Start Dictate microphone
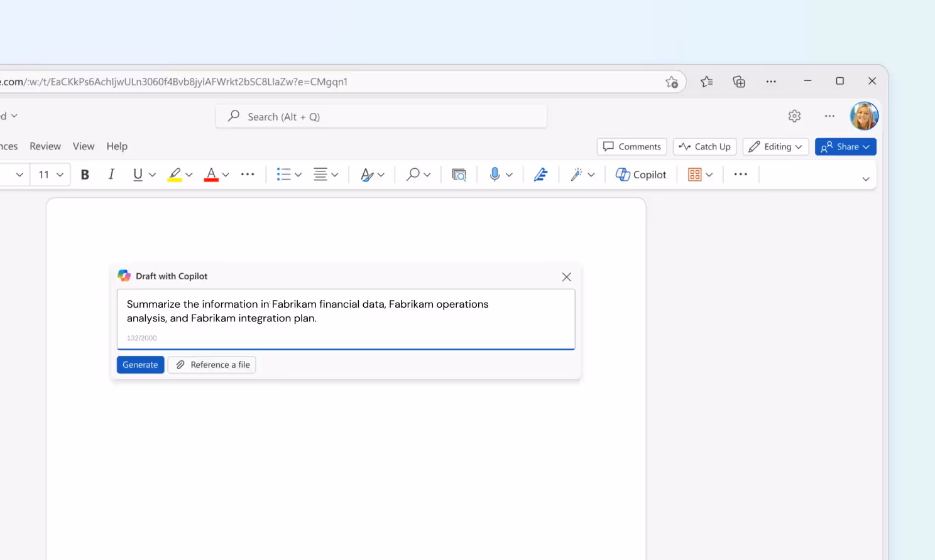Screen dimensions: 935x560 coord(495,175)
